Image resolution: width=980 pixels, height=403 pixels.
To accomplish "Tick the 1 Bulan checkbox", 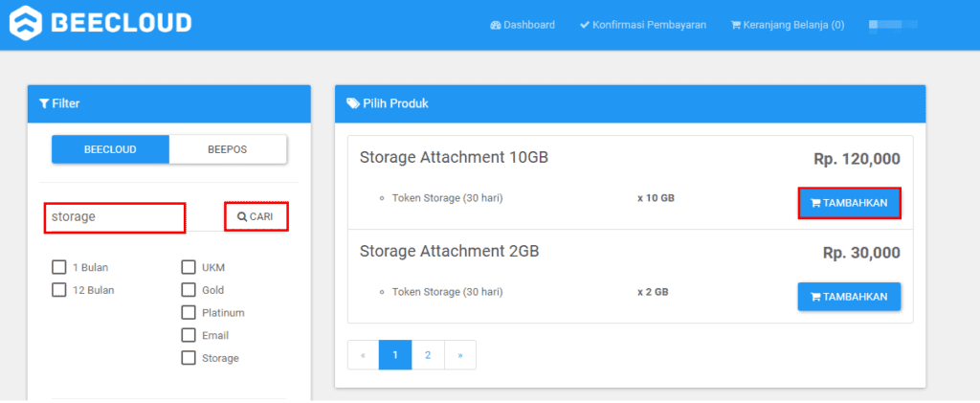I will 59,267.
